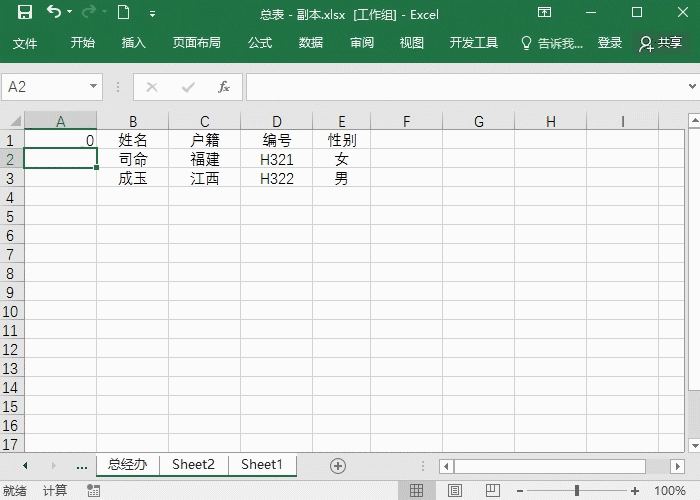700x500 pixels.
Task: Switch to the Sheet1 sheet tab
Action: point(262,465)
